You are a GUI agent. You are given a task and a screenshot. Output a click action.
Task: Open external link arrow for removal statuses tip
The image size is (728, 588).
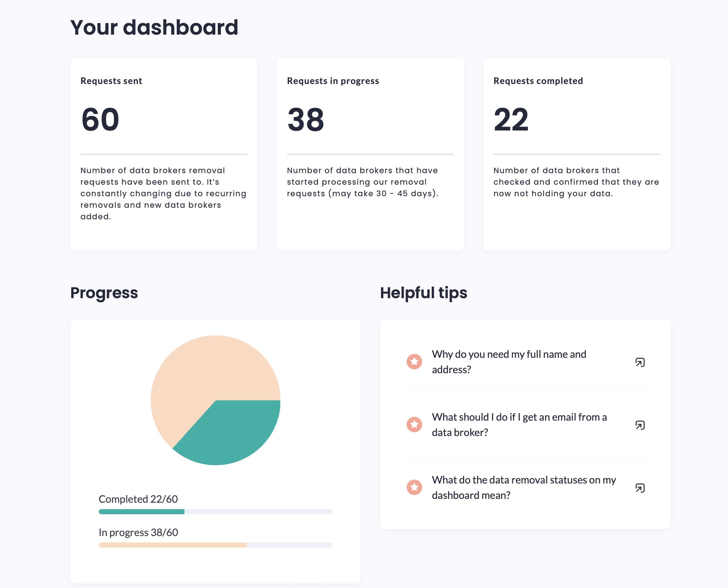coord(639,488)
